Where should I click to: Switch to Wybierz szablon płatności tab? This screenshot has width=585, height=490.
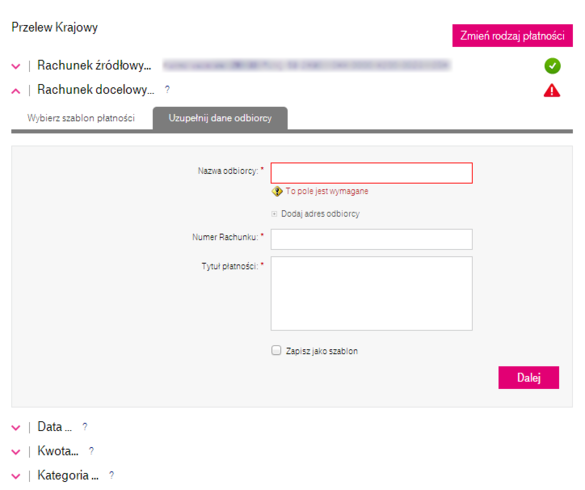click(x=81, y=118)
